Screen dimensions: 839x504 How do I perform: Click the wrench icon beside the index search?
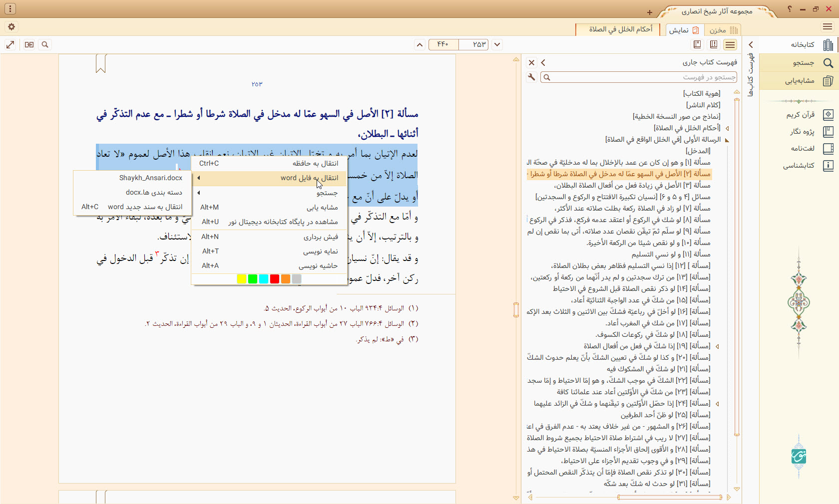tap(531, 77)
